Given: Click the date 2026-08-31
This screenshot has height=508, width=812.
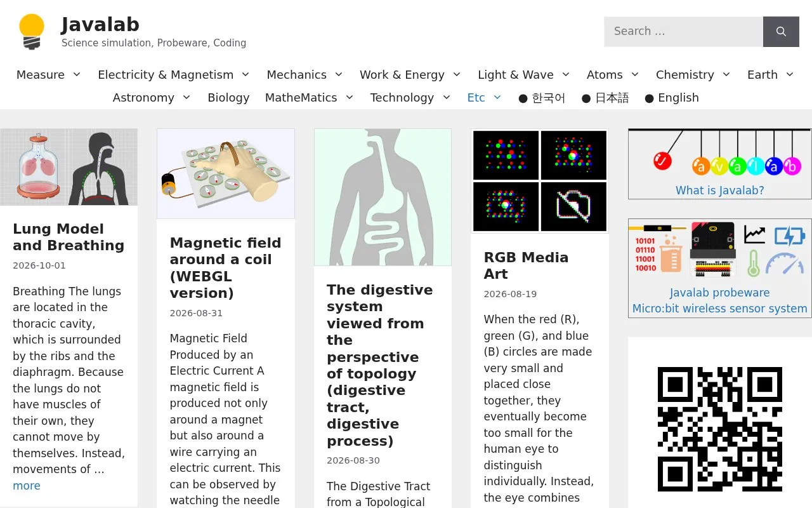Looking at the screenshot, I should [x=196, y=313].
